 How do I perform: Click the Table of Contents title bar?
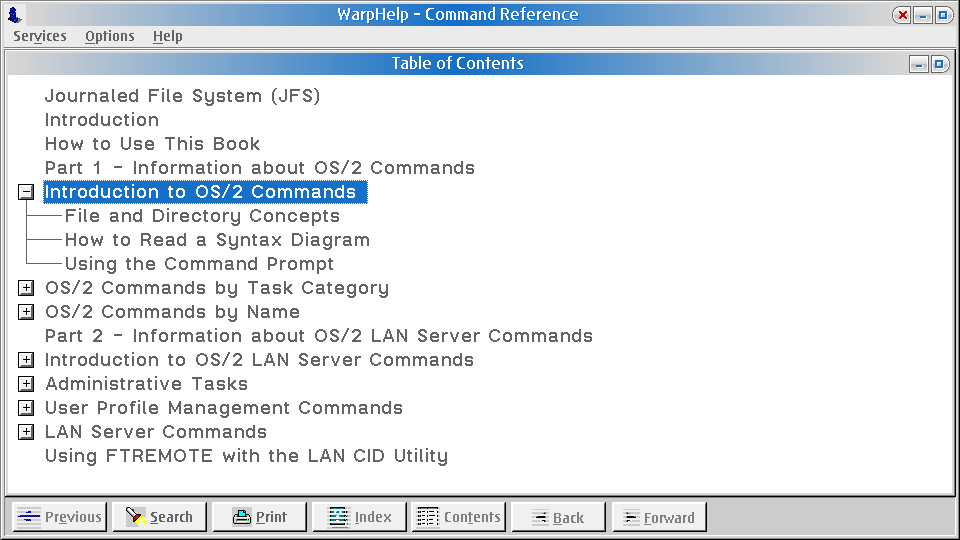point(457,63)
